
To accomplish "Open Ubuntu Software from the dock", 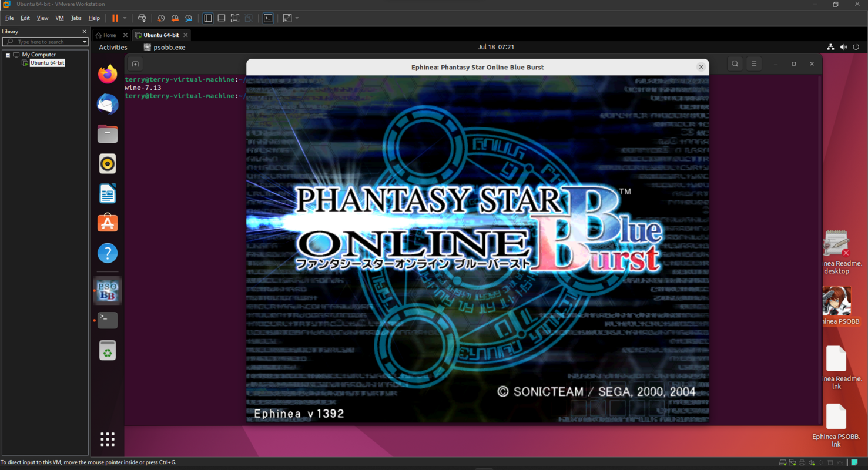I will [x=108, y=223].
